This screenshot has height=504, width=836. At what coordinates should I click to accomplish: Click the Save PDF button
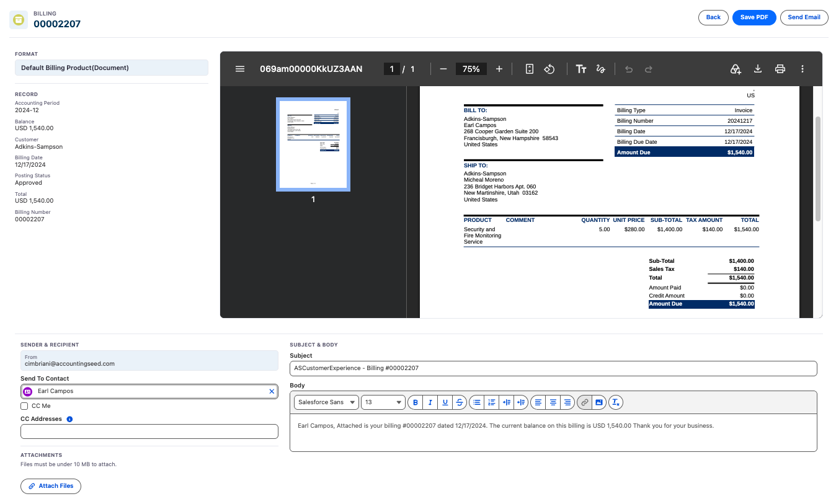[754, 17]
